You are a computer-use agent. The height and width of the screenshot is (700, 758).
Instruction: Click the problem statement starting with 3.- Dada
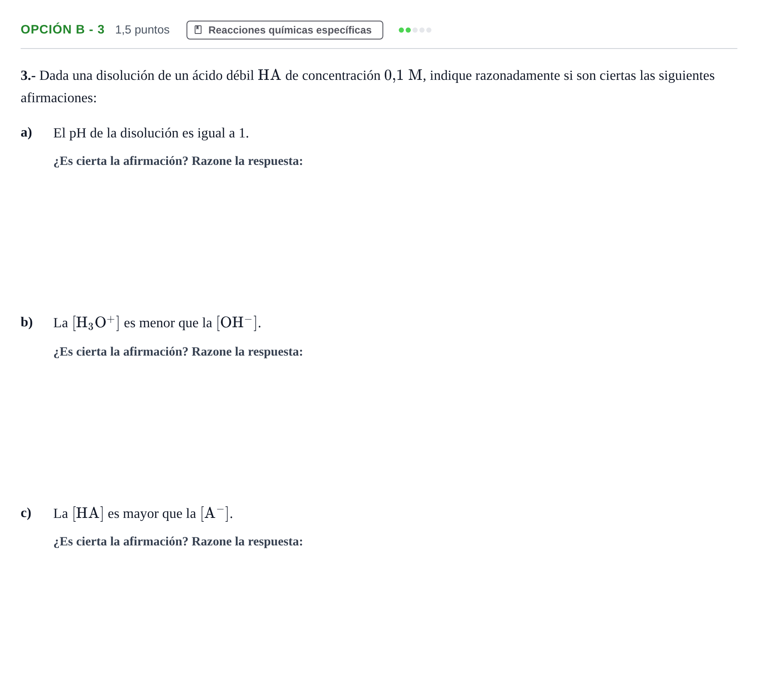[368, 86]
